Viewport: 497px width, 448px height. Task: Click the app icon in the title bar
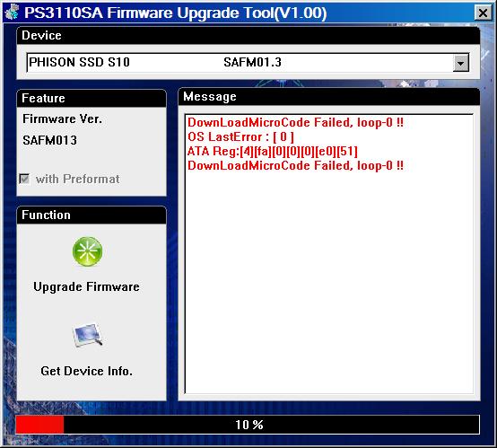point(12,12)
